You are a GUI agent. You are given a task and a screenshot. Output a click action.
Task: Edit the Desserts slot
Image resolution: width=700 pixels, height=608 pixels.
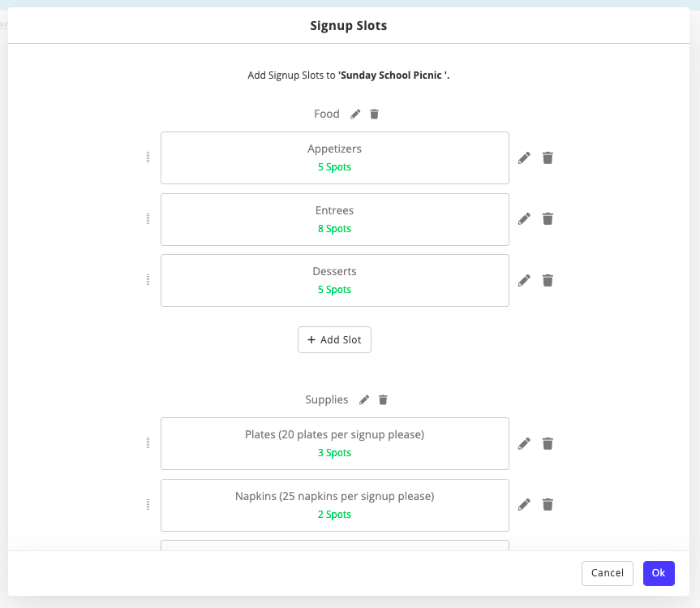pyautogui.click(x=524, y=280)
